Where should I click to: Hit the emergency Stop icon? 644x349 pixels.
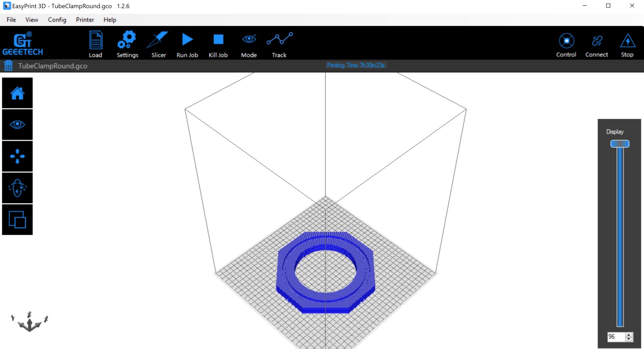(627, 44)
